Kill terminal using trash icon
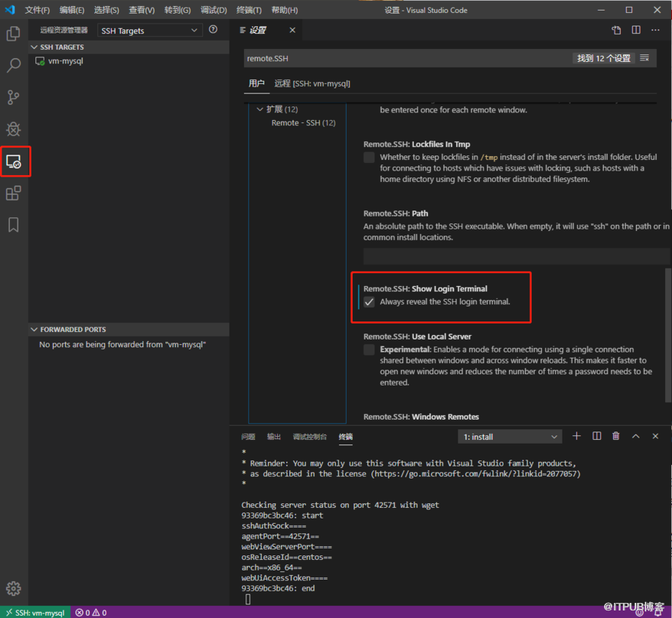 [x=615, y=436]
